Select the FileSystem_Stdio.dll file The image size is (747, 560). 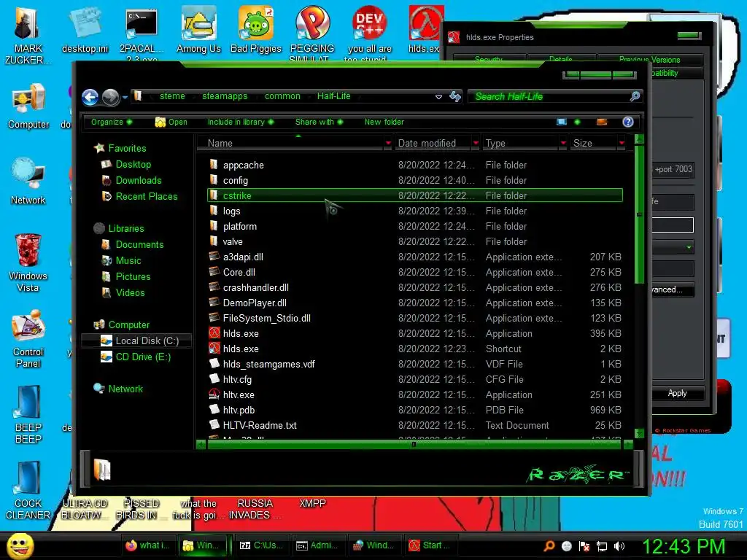(267, 318)
